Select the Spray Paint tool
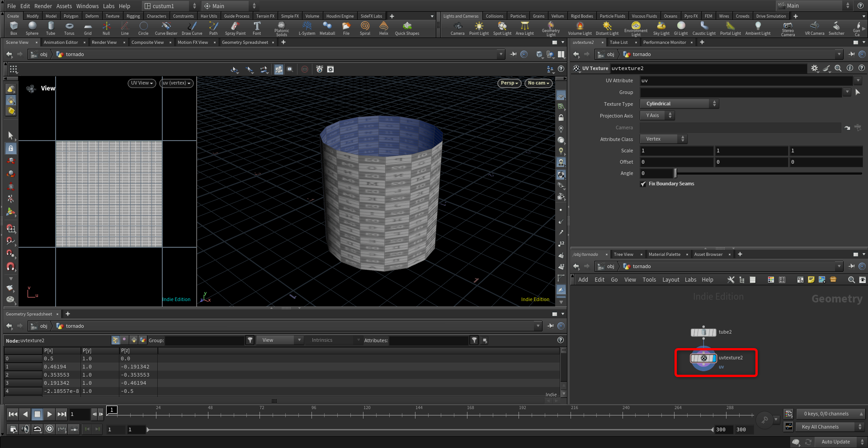This screenshot has width=868, height=448. tap(235, 28)
